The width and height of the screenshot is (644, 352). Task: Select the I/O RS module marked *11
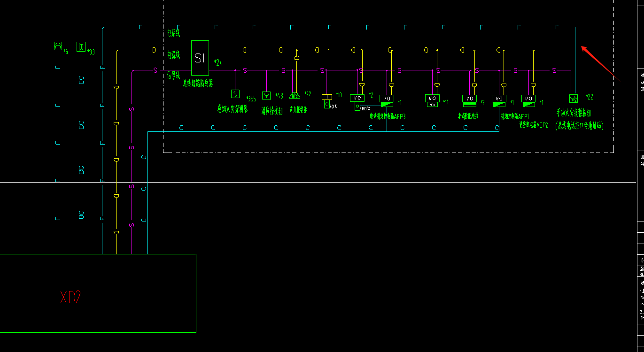point(433,100)
